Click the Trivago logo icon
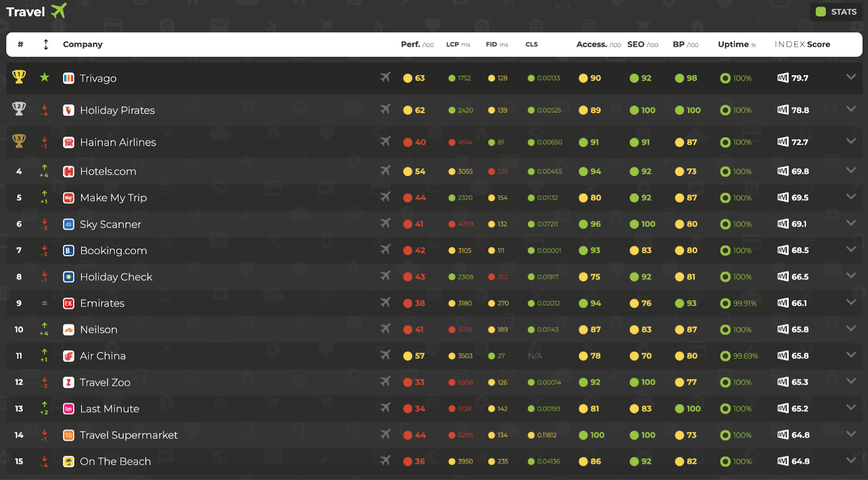The width and height of the screenshot is (868, 480). click(x=68, y=78)
